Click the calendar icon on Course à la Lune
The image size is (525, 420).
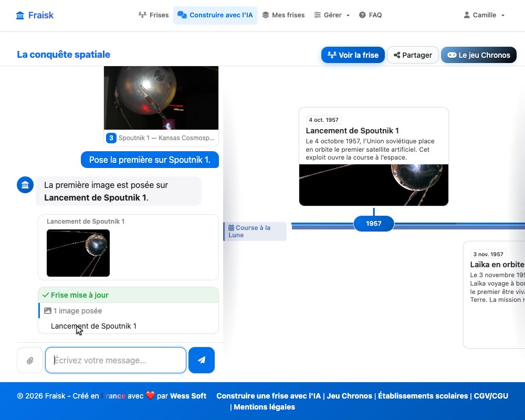click(x=231, y=228)
